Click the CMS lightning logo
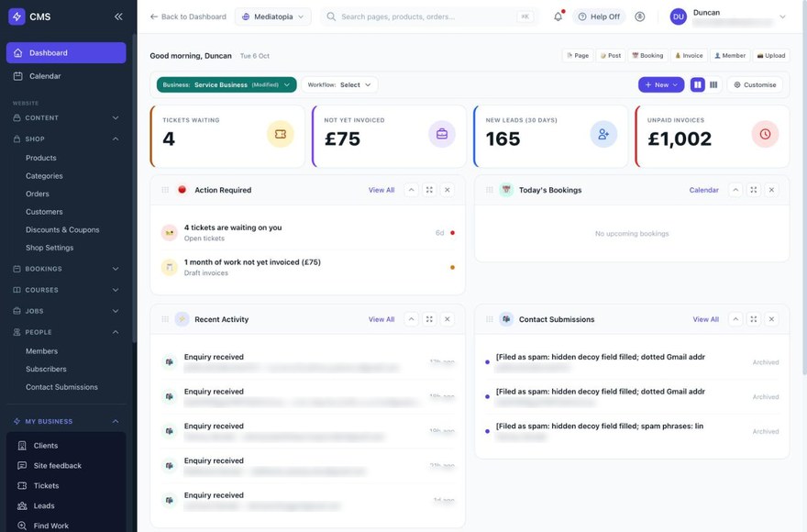This screenshot has width=807, height=532. 17,17
